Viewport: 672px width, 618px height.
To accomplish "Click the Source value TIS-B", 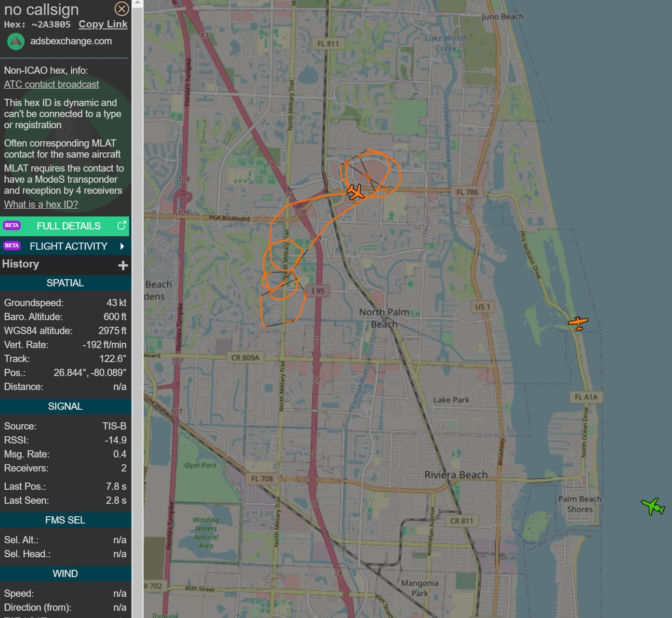I will click(x=115, y=426).
